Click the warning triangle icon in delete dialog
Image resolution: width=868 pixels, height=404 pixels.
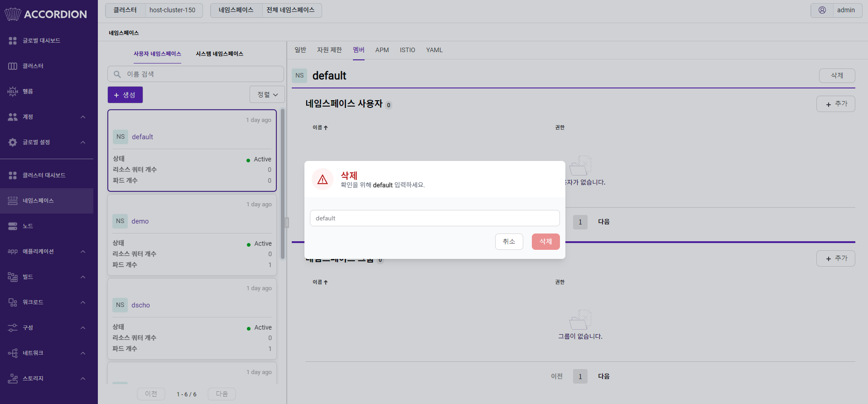[x=323, y=180]
